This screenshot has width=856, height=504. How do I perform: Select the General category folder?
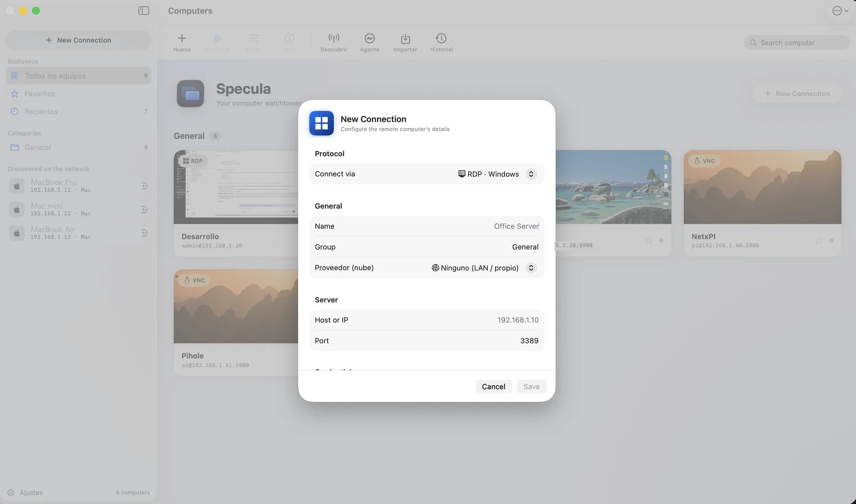point(78,147)
